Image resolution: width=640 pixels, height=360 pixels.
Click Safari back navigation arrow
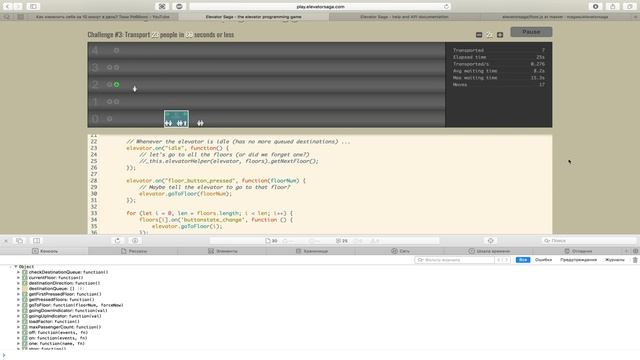[8, 7]
